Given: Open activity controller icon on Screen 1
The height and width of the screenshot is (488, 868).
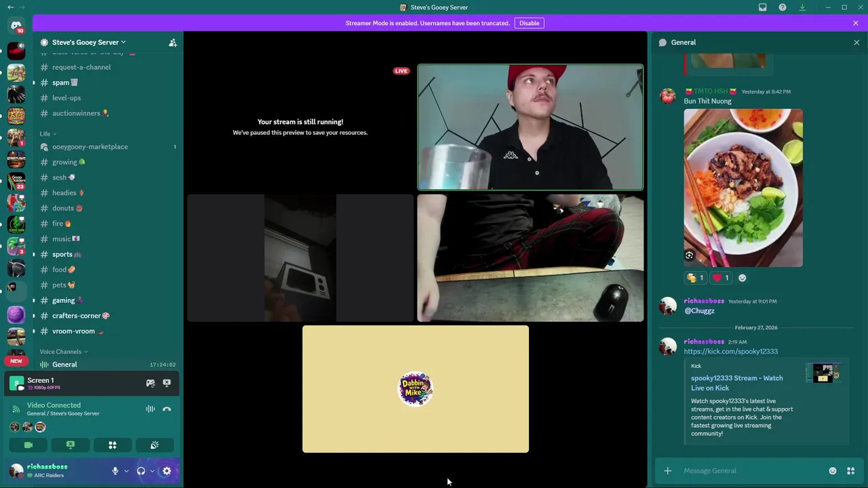Looking at the screenshot, I should pyautogui.click(x=151, y=383).
